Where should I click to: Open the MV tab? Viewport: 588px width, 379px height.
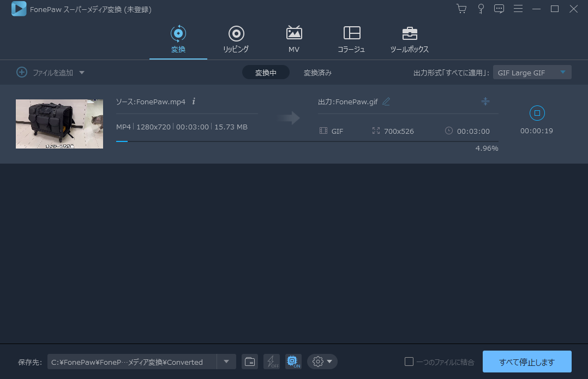[x=294, y=39]
